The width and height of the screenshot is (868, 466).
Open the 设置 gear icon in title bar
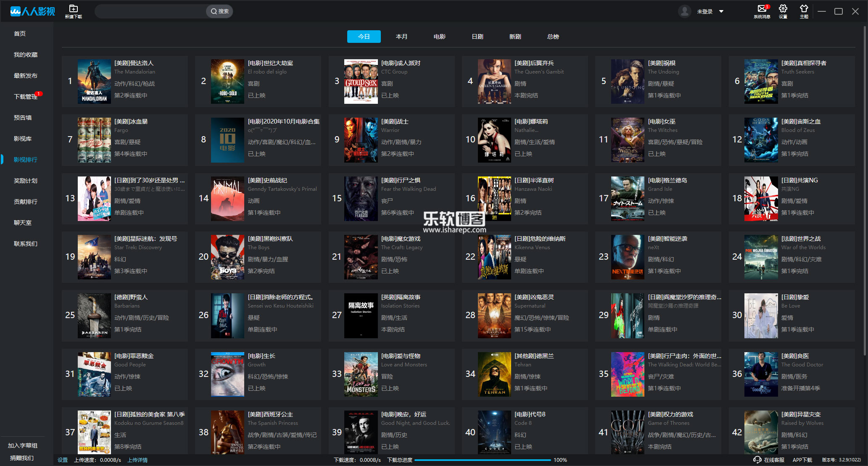[x=783, y=9]
